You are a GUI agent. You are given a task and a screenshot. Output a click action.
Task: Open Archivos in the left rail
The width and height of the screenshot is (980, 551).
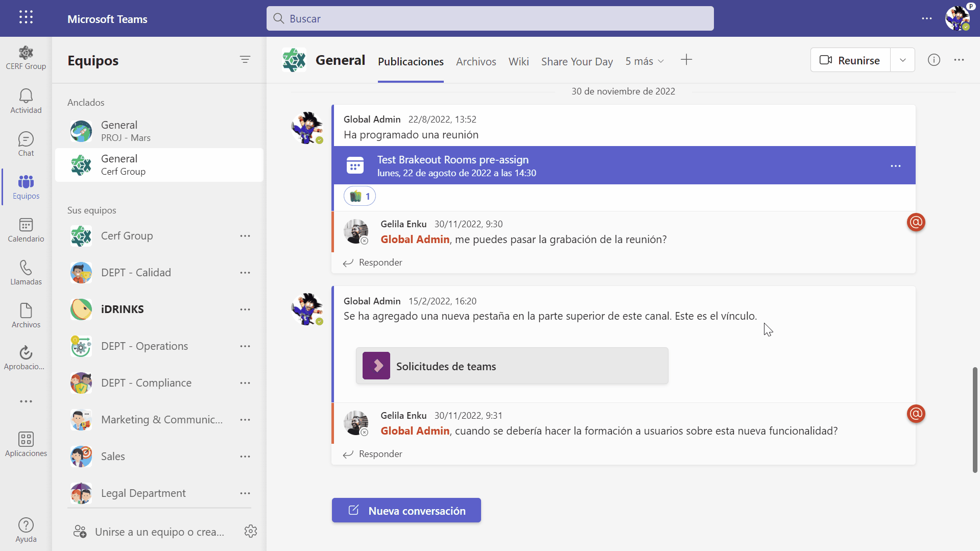(x=26, y=316)
